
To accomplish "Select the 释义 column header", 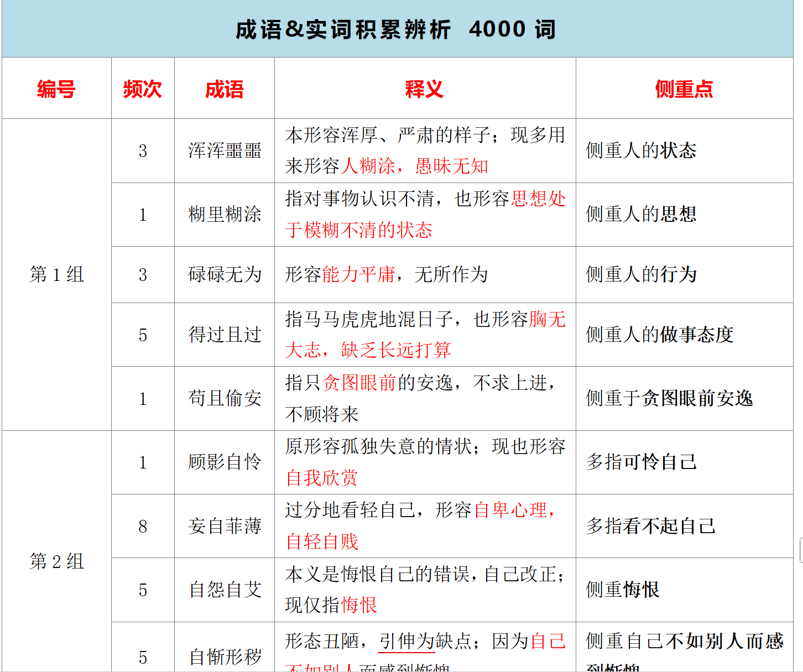I will (425, 88).
